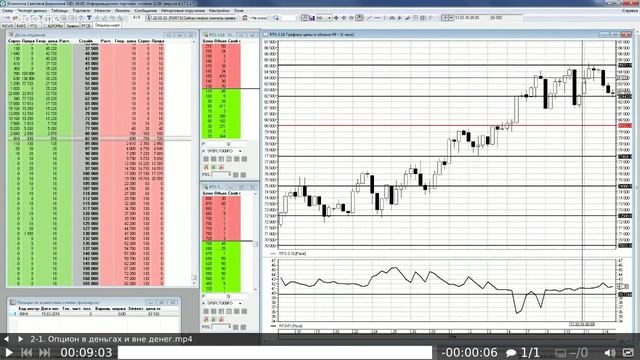Click the first gray button in lower order book
The height and width of the screenshot is (360, 640).
tap(206, 311)
